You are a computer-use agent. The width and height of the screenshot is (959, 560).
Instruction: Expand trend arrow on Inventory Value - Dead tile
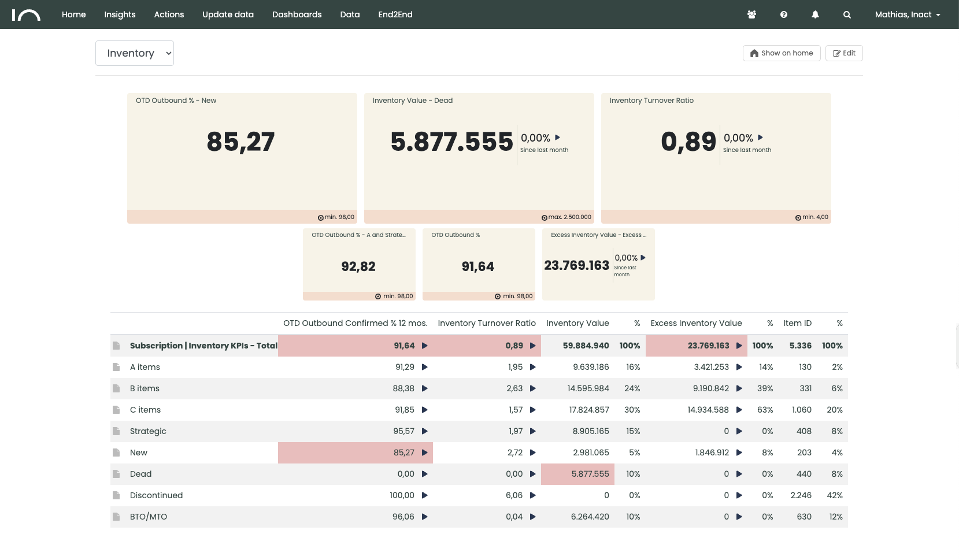click(557, 138)
